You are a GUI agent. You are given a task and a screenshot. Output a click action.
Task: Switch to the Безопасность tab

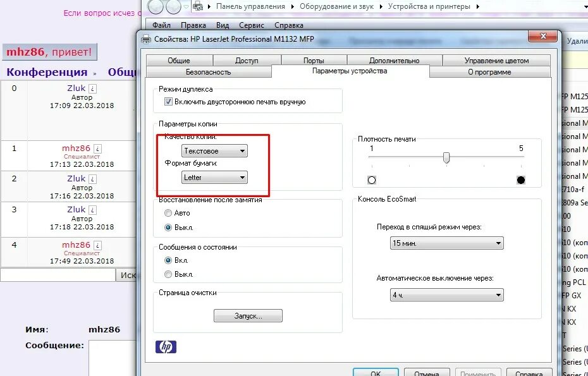click(x=209, y=72)
